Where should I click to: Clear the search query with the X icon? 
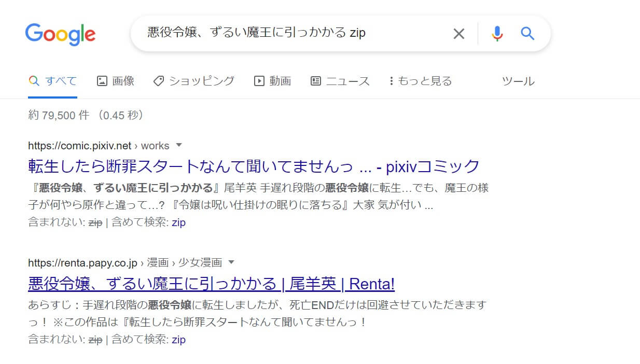(459, 34)
